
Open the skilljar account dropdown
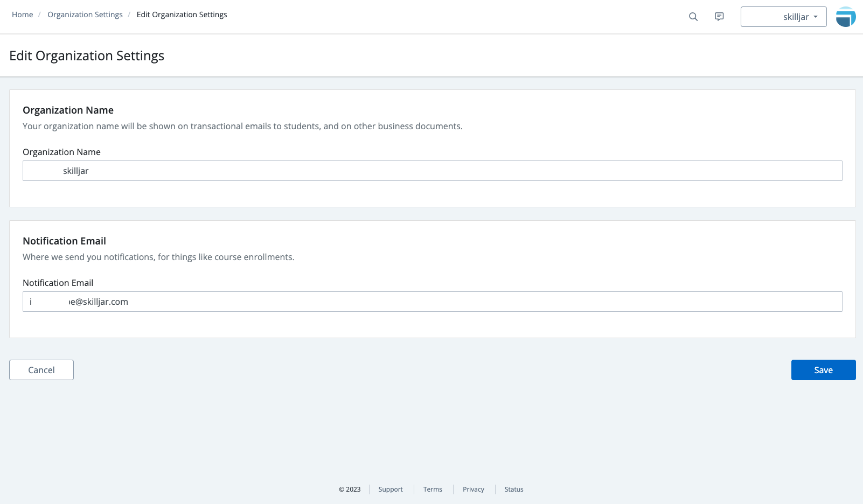click(x=783, y=17)
